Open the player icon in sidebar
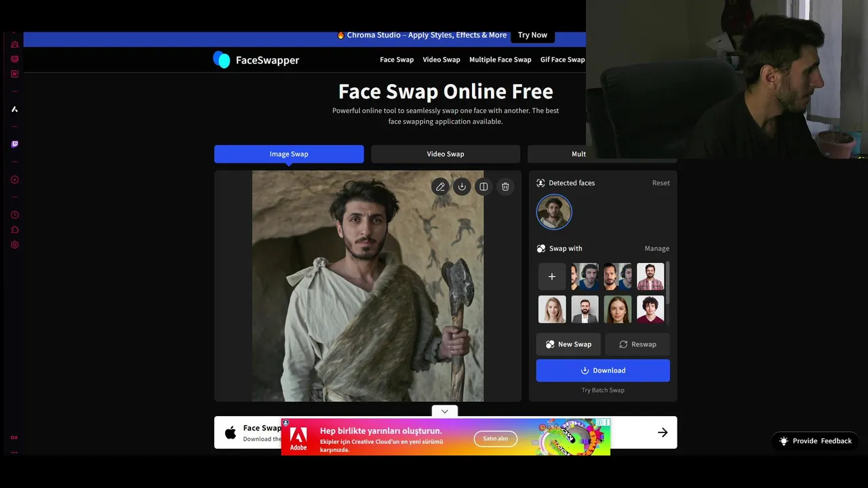 pyautogui.click(x=15, y=180)
